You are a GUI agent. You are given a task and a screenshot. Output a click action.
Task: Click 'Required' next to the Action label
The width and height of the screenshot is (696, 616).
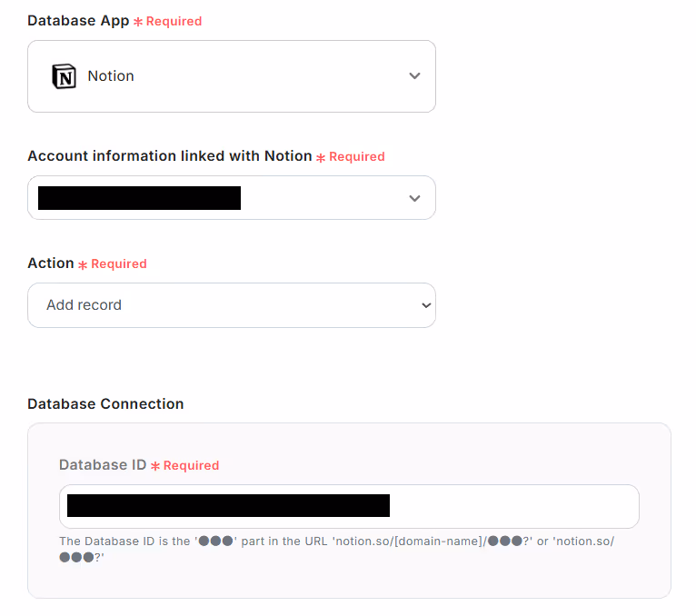(119, 264)
